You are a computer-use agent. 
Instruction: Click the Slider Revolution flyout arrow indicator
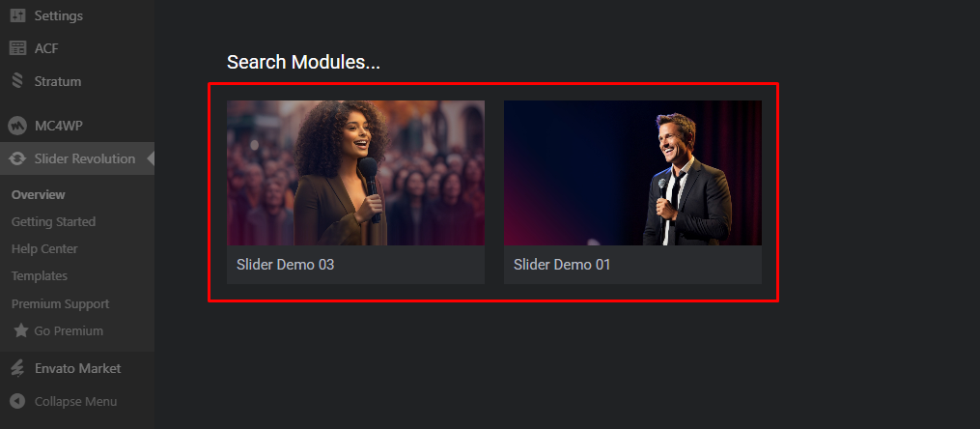[x=151, y=158]
